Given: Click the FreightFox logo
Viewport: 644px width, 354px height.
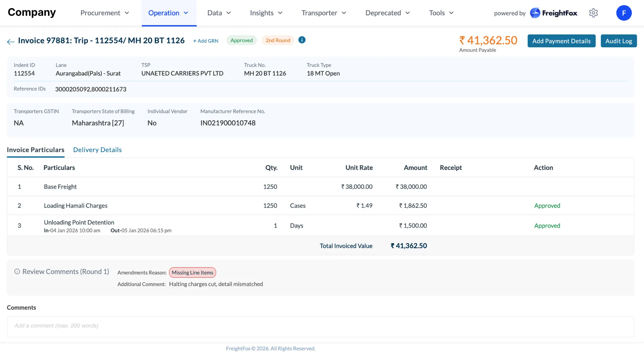Looking at the screenshot, I should click(554, 13).
